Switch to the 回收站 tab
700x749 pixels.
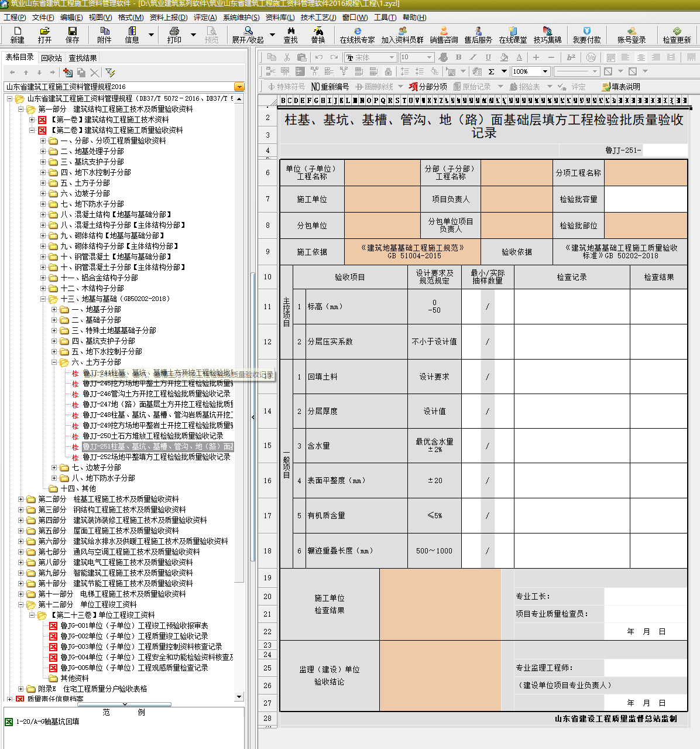[x=52, y=58]
